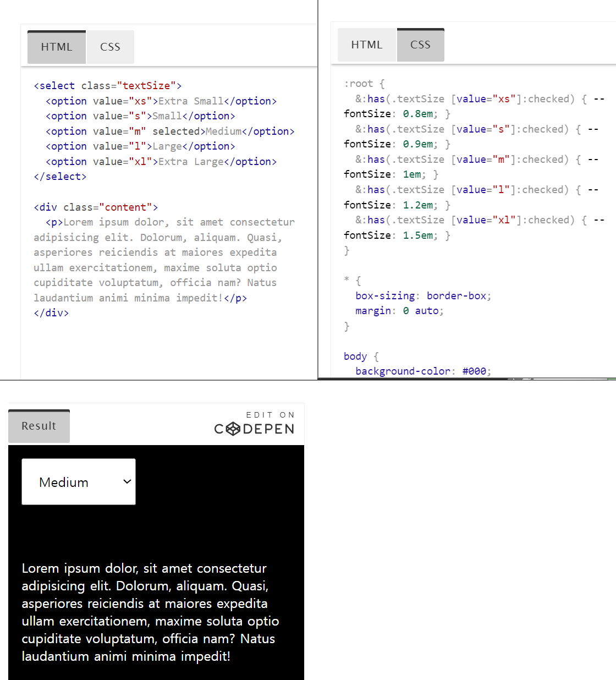Click the :root selector in CSS code

coord(359,84)
